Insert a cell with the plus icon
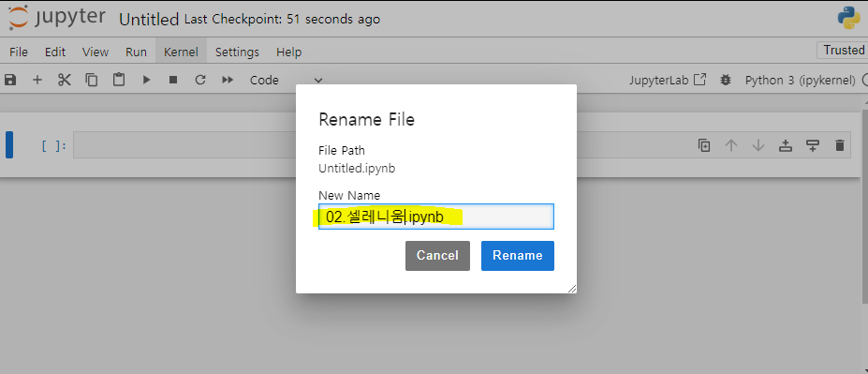 pyautogui.click(x=37, y=81)
